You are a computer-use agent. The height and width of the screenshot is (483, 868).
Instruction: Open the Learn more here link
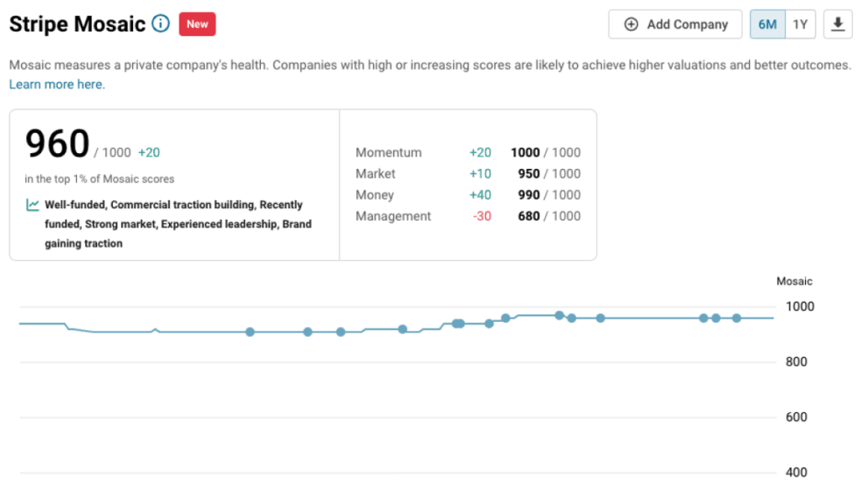[56, 85]
